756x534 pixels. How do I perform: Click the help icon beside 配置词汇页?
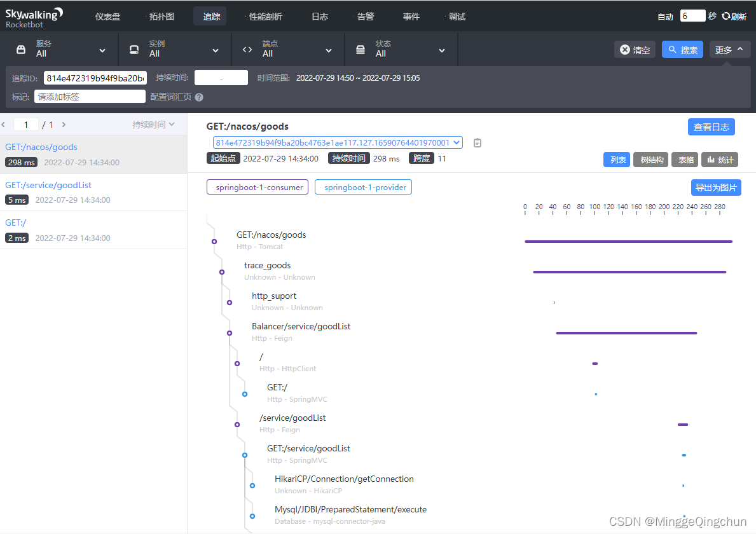pos(199,97)
